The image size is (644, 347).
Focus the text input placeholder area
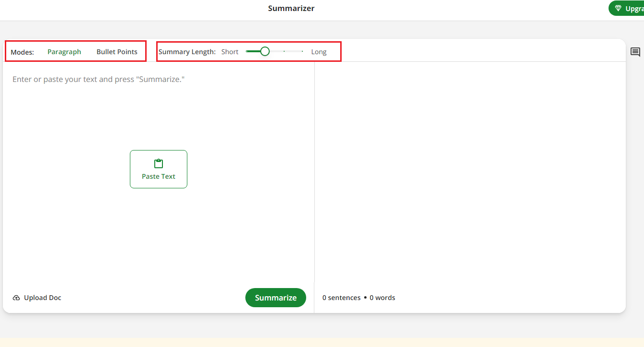[98, 79]
